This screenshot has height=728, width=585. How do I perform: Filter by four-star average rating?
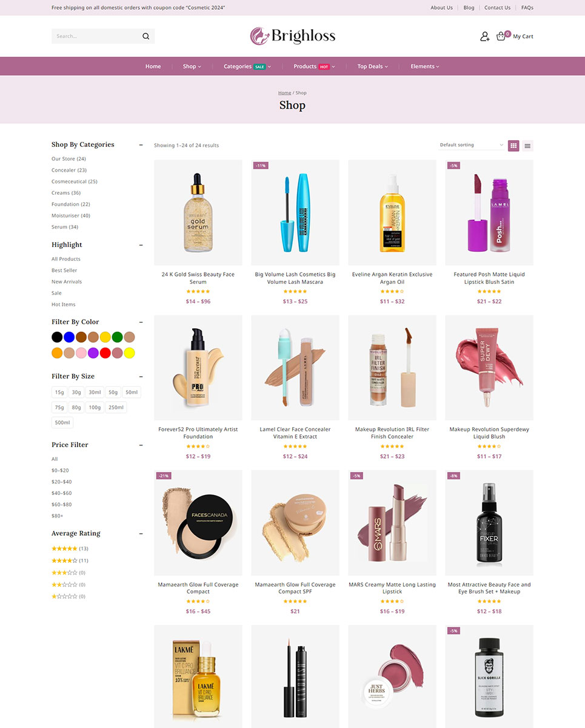[64, 561]
